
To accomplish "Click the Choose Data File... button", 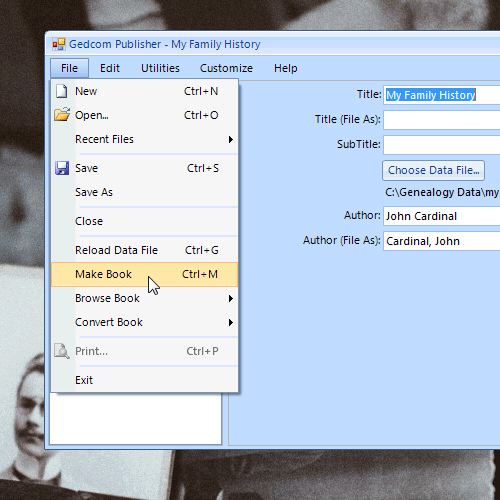I will 433,170.
